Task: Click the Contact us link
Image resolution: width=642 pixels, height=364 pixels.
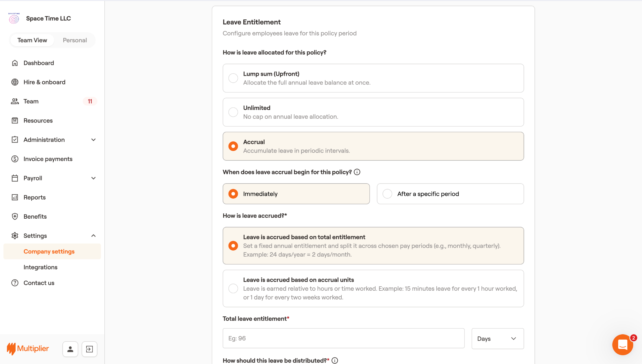Action: click(x=39, y=283)
